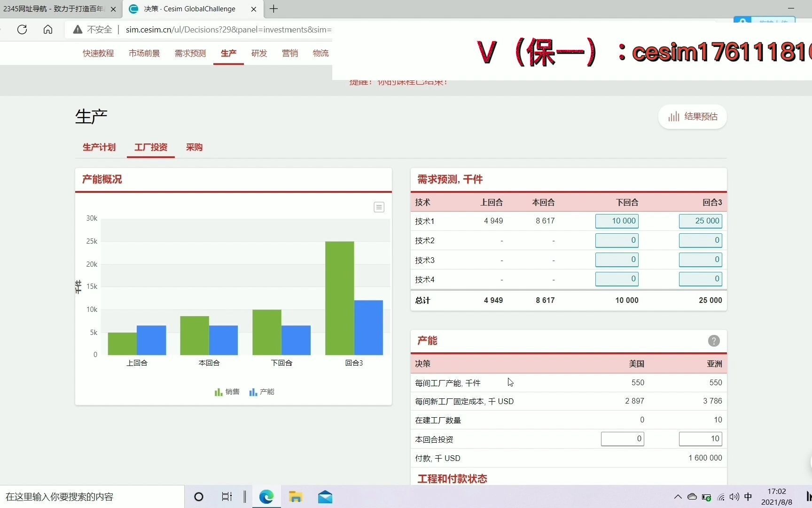Click 技术1 上回合 value 4 949
The height and width of the screenshot is (508, 812).
click(493, 221)
